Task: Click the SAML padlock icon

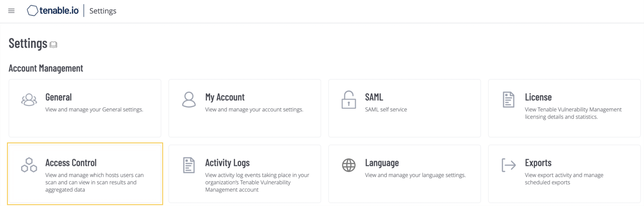Action: (349, 99)
